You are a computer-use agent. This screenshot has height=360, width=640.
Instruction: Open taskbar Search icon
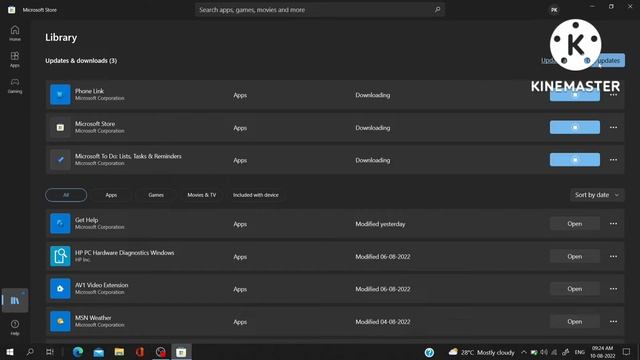[30, 352]
